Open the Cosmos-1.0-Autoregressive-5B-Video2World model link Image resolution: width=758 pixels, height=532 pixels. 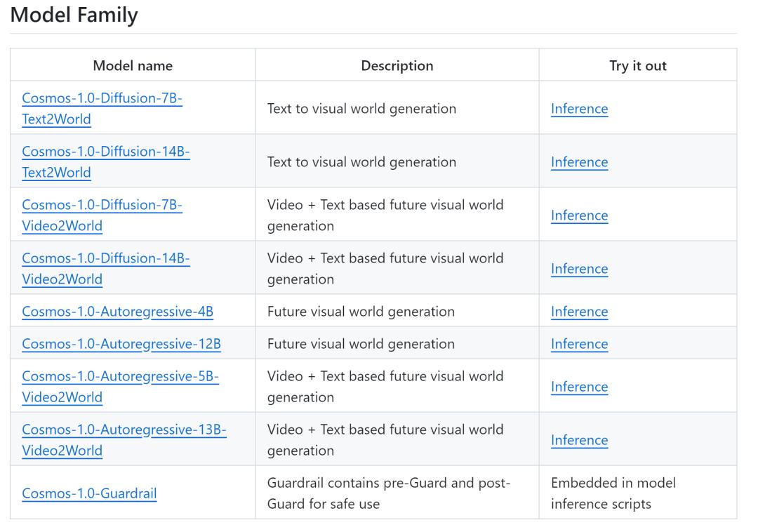(x=120, y=377)
